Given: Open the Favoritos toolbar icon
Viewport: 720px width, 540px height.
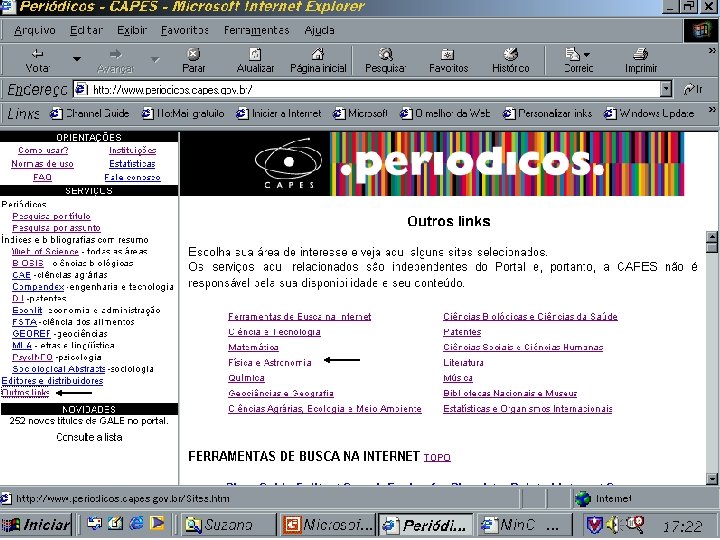Looking at the screenshot, I should (448, 54).
